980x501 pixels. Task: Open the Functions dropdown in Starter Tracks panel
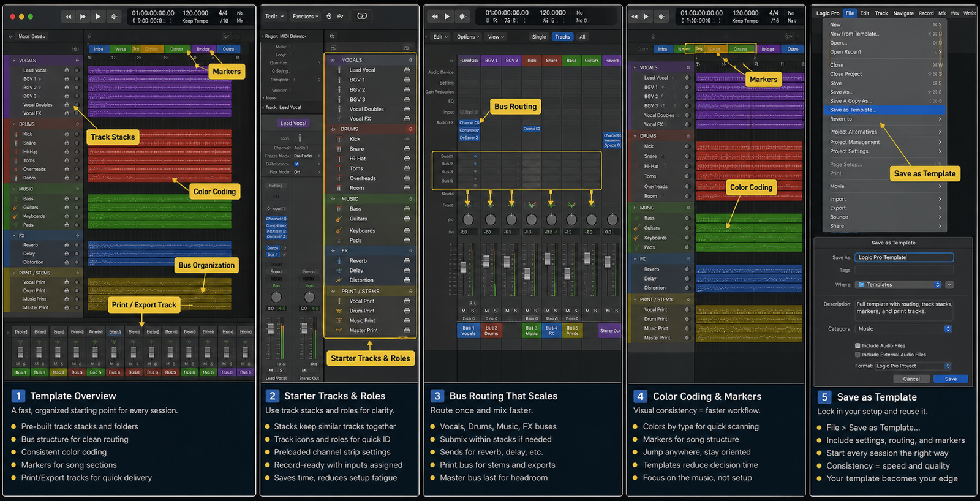click(306, 17)
